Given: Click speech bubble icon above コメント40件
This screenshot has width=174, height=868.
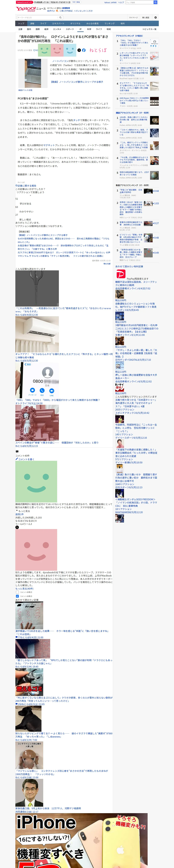Looking at the screenshot, I should [x=17, y=452].
